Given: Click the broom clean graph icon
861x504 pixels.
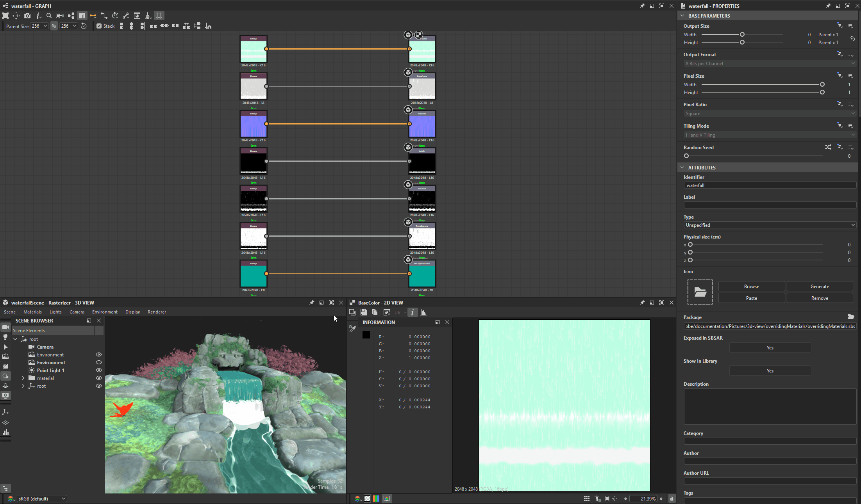Looking at the screenshot, I should (x=148, y=16).
